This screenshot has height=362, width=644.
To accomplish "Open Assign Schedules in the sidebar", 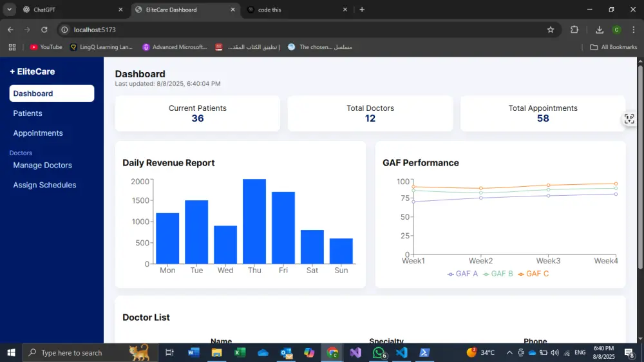I will click(44, 185).
